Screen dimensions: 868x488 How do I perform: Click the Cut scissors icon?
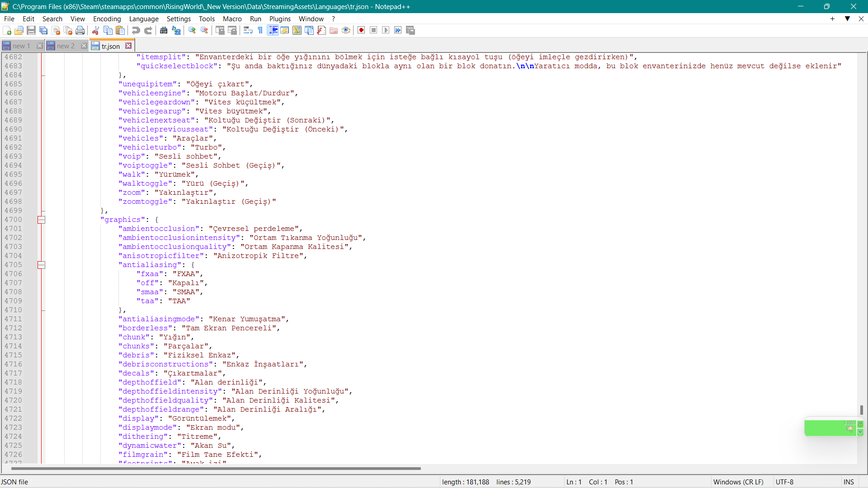click(95, 30)
